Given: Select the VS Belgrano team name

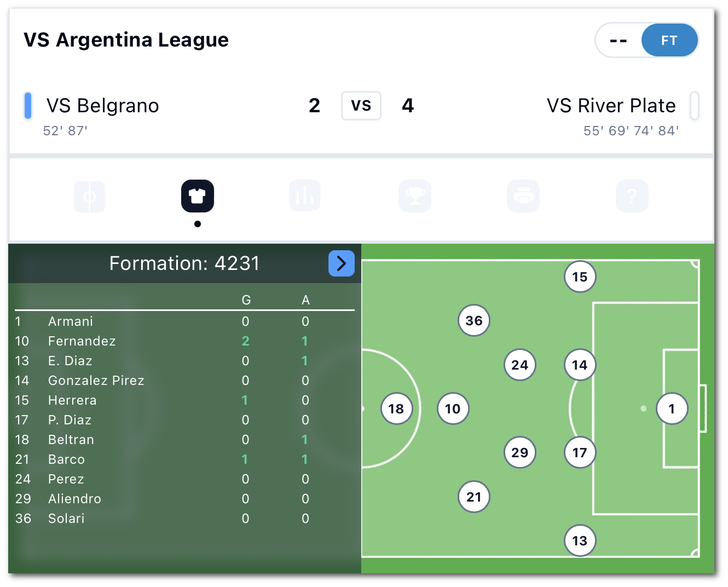Looking at the screenshot, I should coord(102,106).
